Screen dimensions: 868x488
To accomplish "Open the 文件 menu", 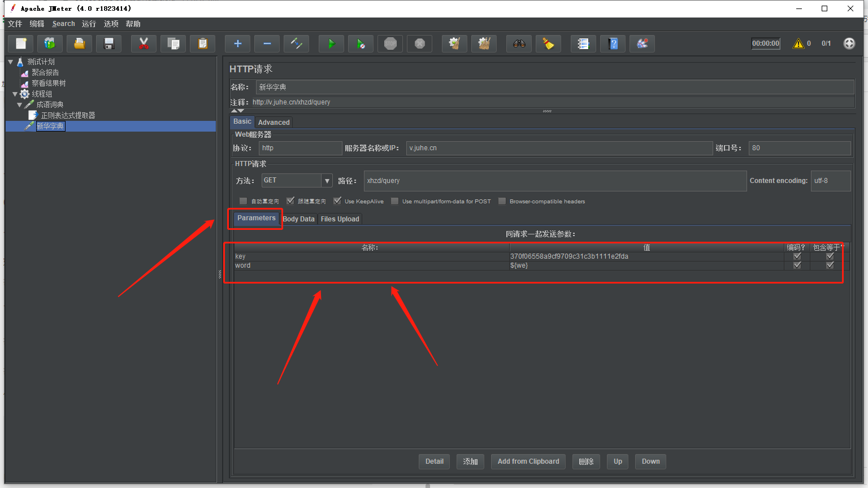I will pos(15,24).
